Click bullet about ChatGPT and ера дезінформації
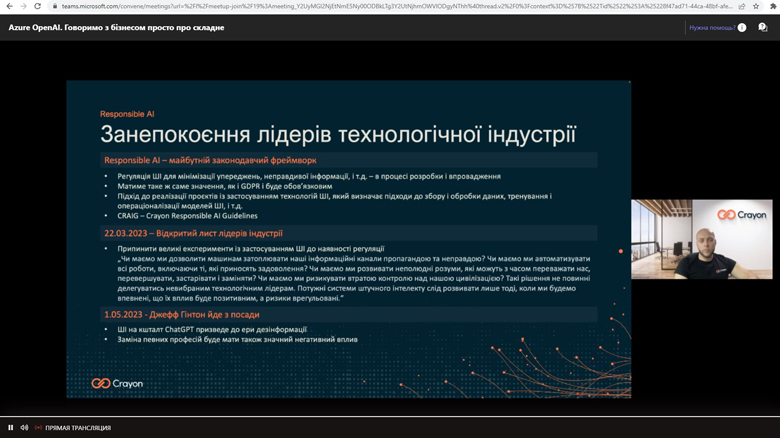This screenshot has height=438, width=780. (x=212, y=329)
